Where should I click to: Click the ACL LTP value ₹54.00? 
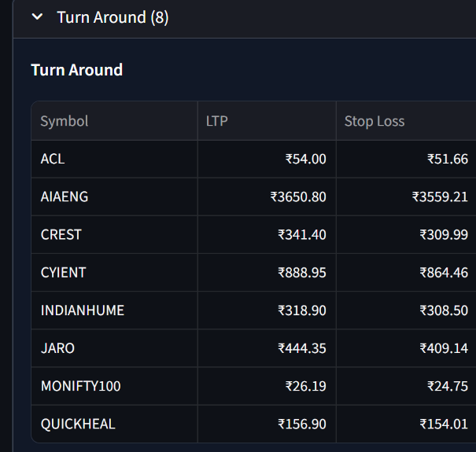click(x=305, y=159)
